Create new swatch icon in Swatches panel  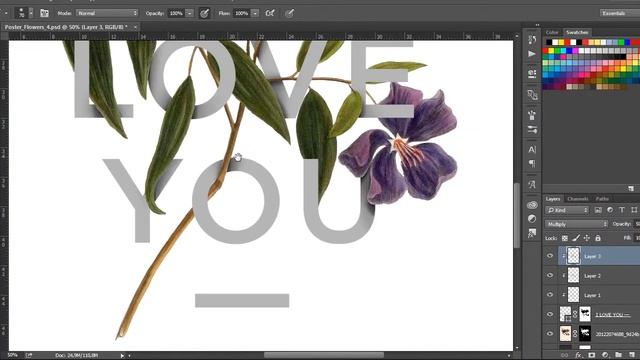click(631, 188)
